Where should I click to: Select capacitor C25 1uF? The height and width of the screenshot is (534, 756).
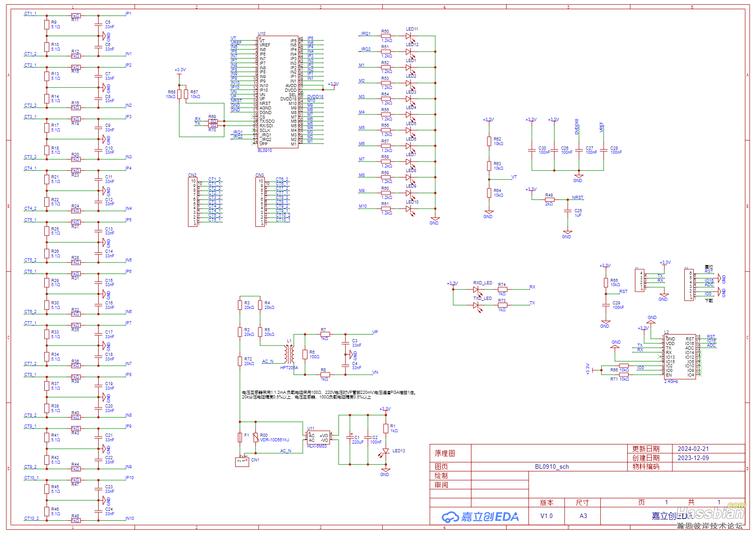click(567, 211)
